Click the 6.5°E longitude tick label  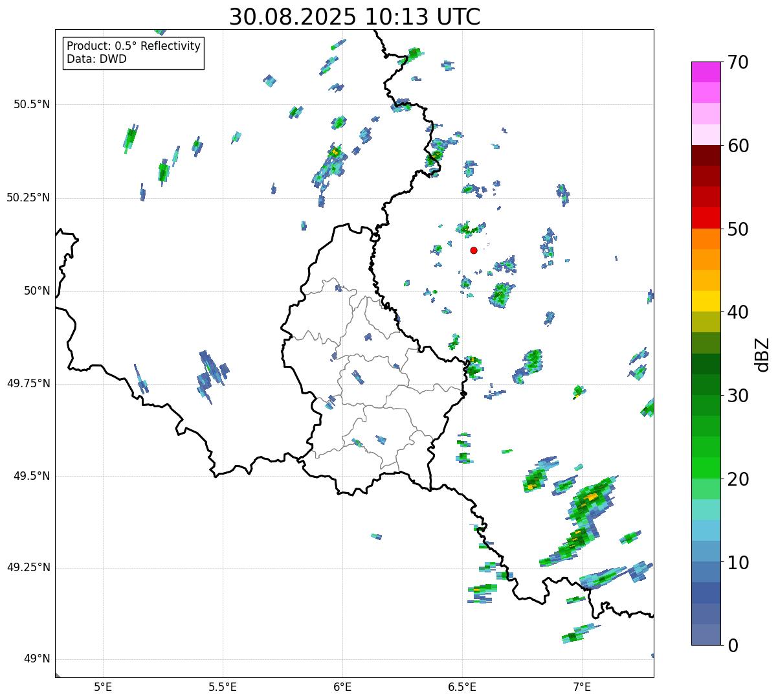click(462, 686)
